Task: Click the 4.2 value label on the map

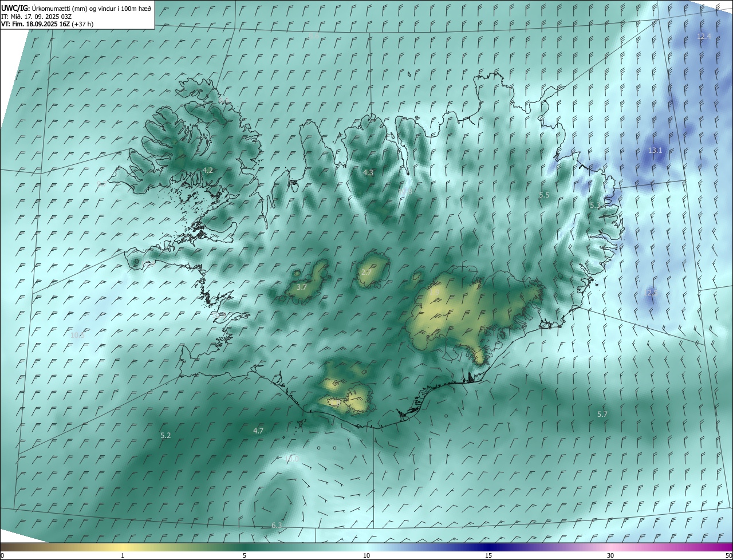Action: pos(208,170)
